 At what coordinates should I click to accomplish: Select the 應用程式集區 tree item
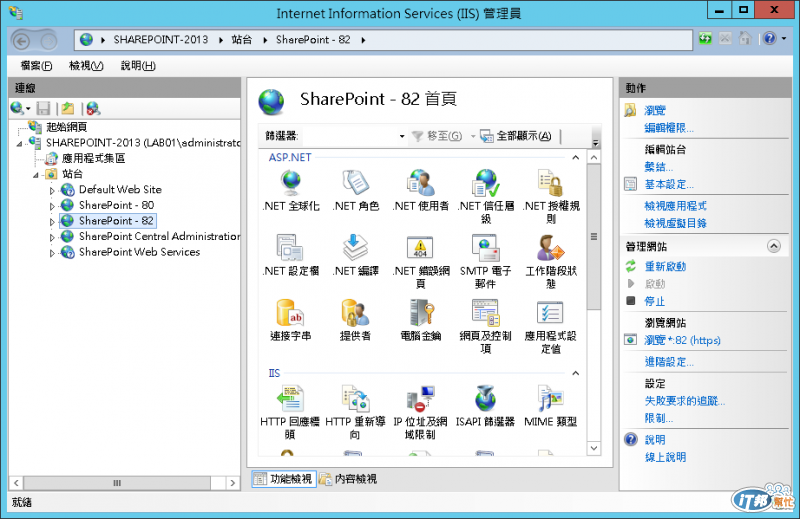point(93,159)
